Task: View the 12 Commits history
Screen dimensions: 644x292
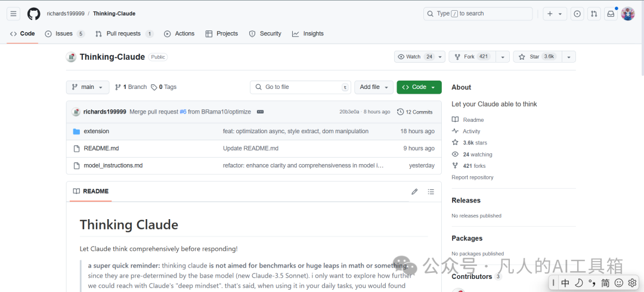Action: [415, 112]
